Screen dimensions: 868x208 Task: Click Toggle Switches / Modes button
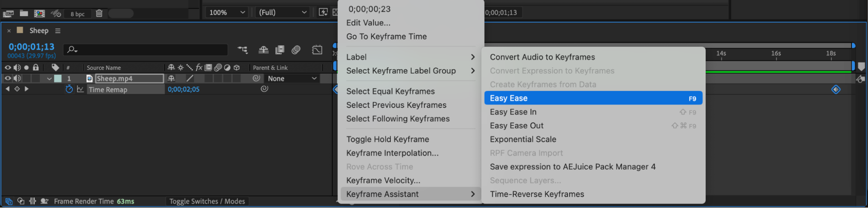[x=207, y=201]
